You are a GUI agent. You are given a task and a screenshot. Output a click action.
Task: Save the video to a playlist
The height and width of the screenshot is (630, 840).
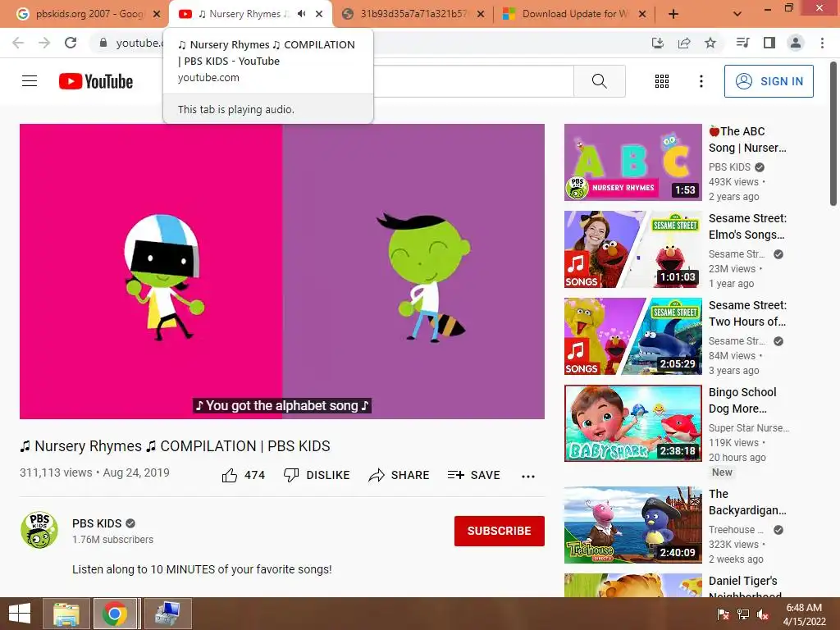[x=473, y=475]
